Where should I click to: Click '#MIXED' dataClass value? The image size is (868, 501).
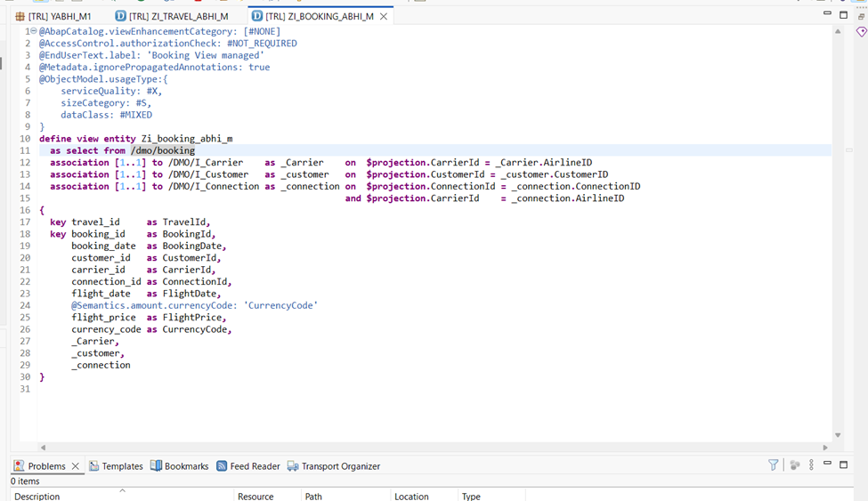tap(135, 115)
